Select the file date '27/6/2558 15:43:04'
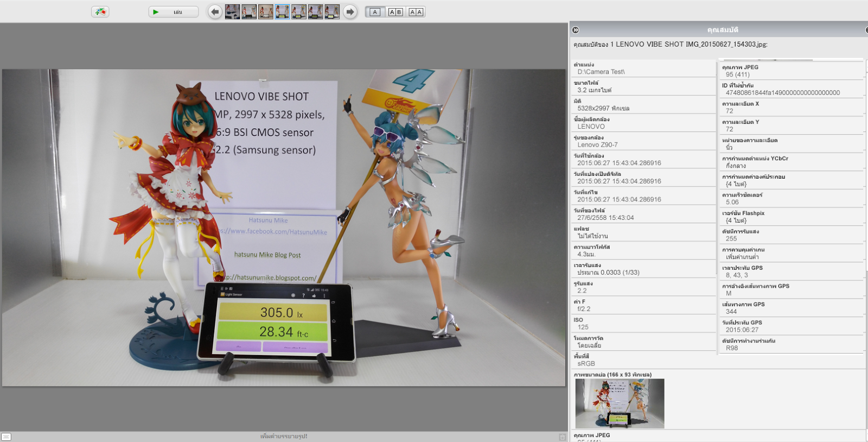 pyautogui.click(x=605, y=218)
